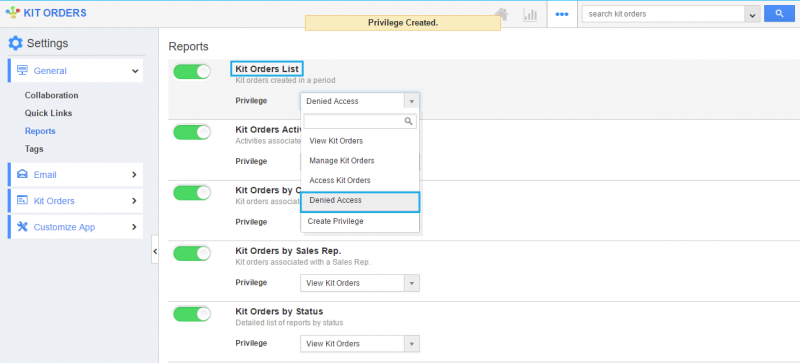The height and width of the screenshot is (363, 800).
Task: Click the General monitor icon
Action: click(22, 70)
